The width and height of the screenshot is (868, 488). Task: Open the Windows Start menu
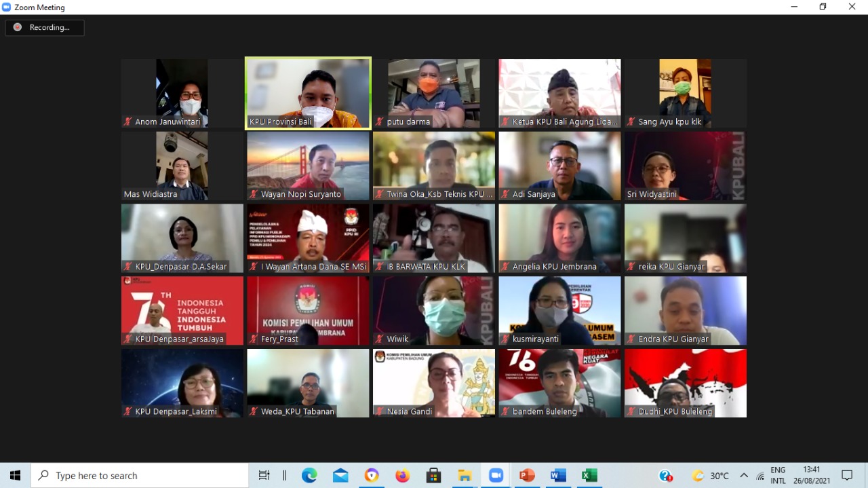tap(15, 476)
